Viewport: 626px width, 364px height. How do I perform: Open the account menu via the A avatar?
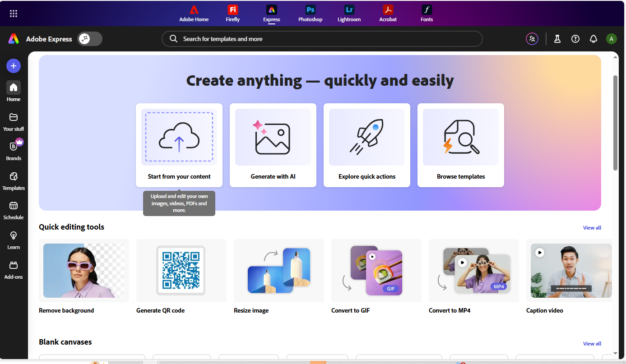click(x=612, y=39)
